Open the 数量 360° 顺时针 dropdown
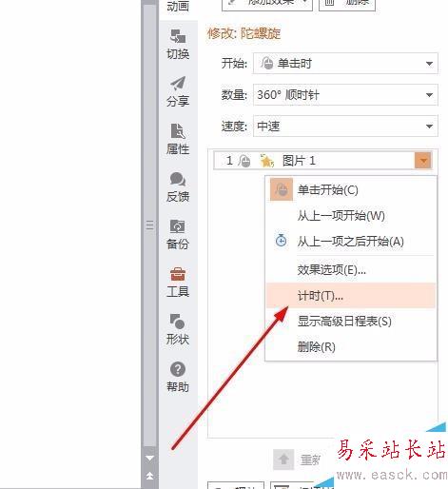 (345, 94)
